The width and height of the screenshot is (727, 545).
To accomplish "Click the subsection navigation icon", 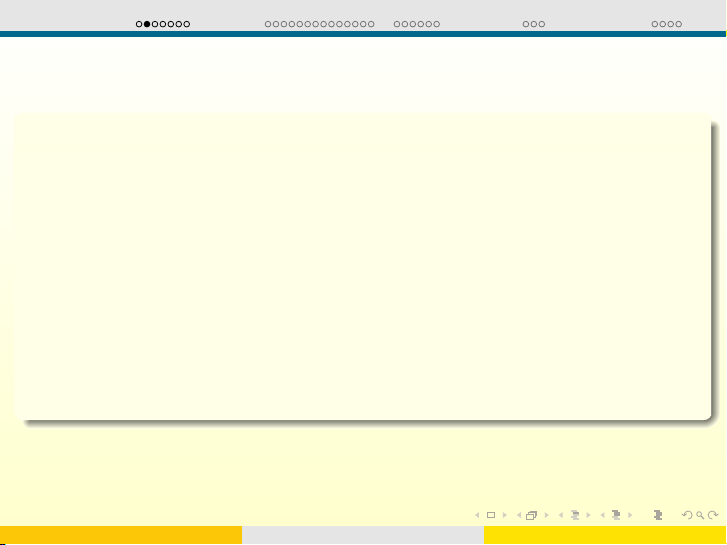I will click(574, 515).
